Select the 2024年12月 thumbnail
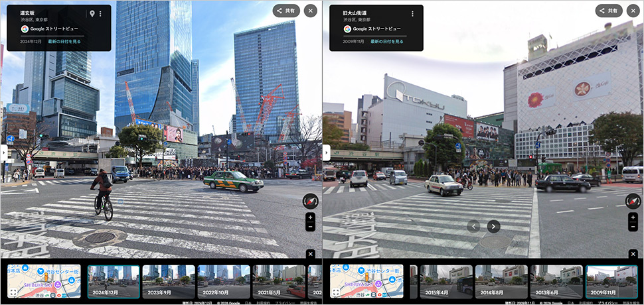 click(113, 281)
